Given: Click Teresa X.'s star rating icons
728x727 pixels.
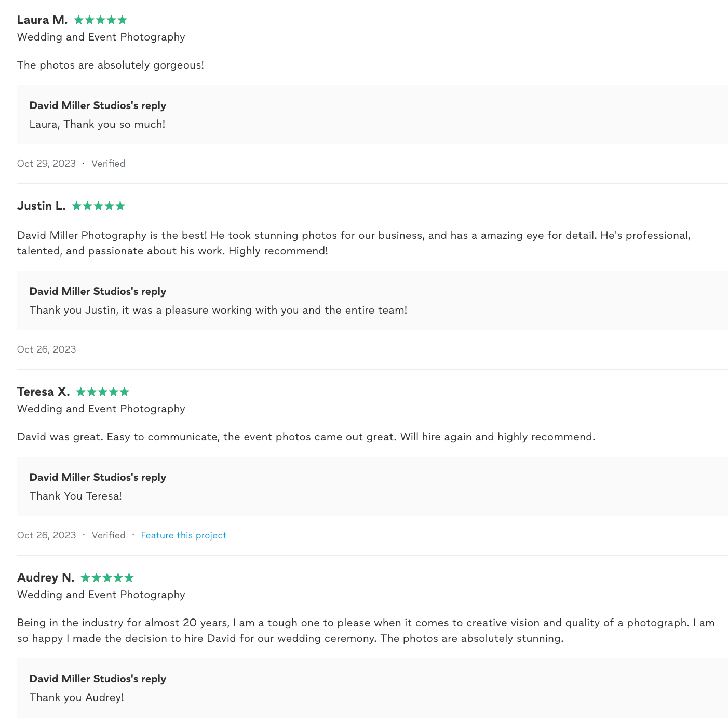Looking at the screenshot, I should click(102, 392).
